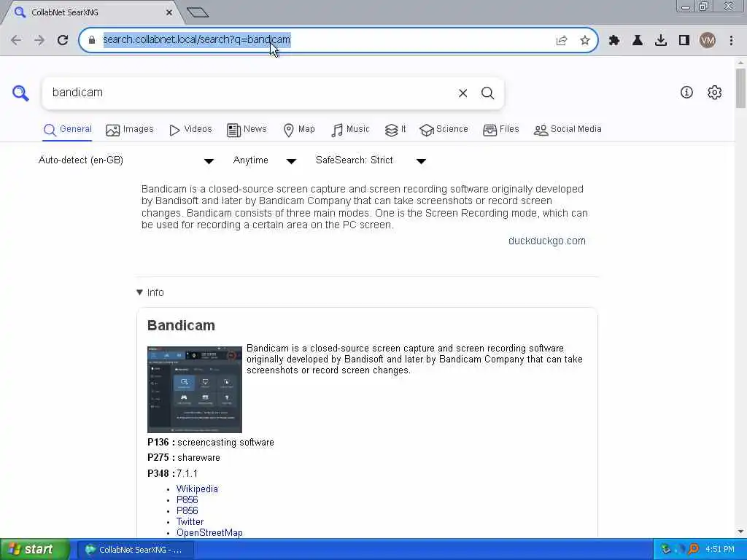Select the General search category
Viewport: 747px width, 560px height.
(x=68, y=130)
